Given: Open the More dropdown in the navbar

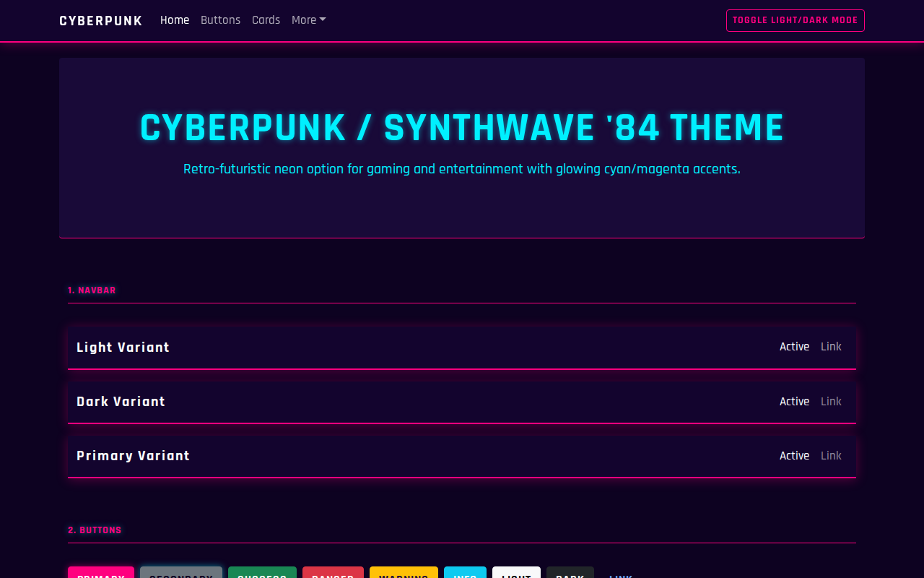Looking at the screenshot, I should (308, 20).
